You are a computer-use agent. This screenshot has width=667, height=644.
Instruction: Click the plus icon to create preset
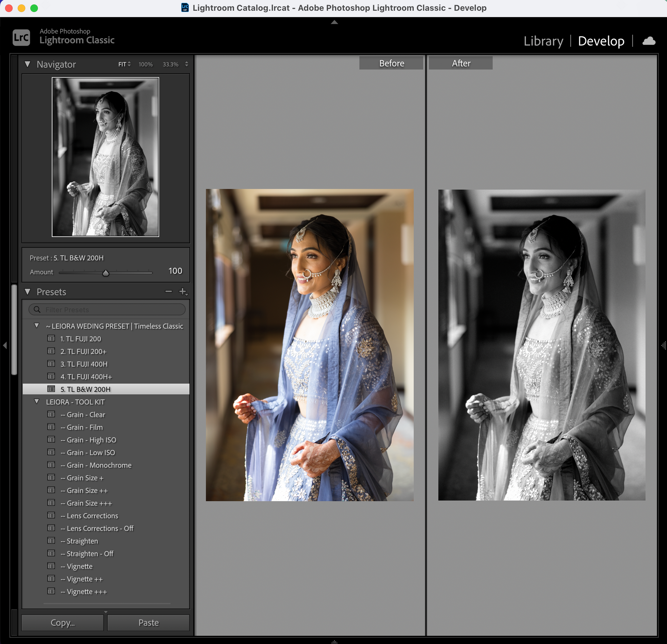coord(183,291)
